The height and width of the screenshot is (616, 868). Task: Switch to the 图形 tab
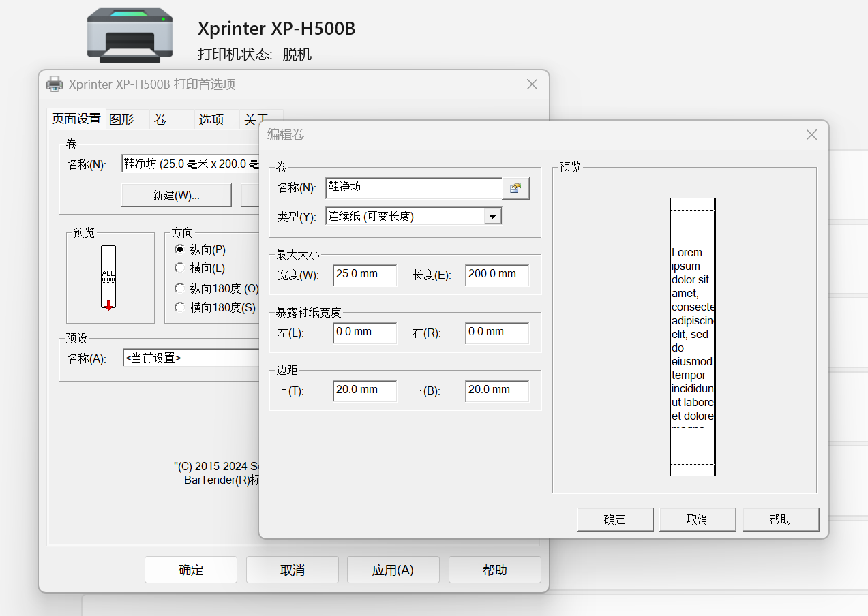pyautogui.click(x=122, y=119)
